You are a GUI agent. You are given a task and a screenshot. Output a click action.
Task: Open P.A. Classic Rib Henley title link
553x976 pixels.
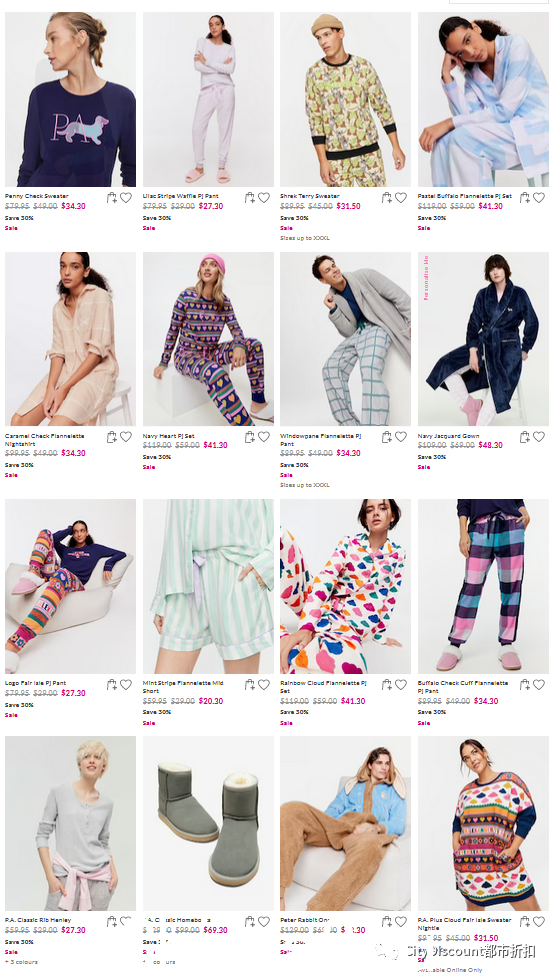click(38, 920)
